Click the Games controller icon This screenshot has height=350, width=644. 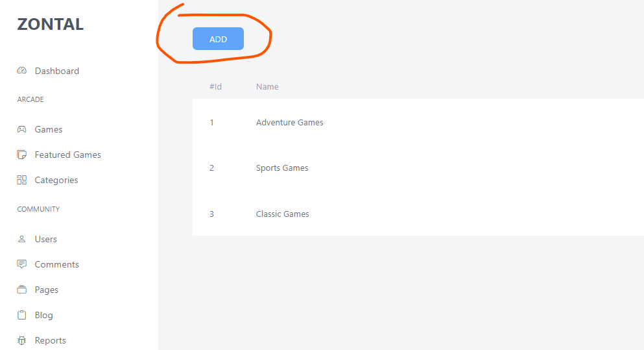click(x=22, y=129)
